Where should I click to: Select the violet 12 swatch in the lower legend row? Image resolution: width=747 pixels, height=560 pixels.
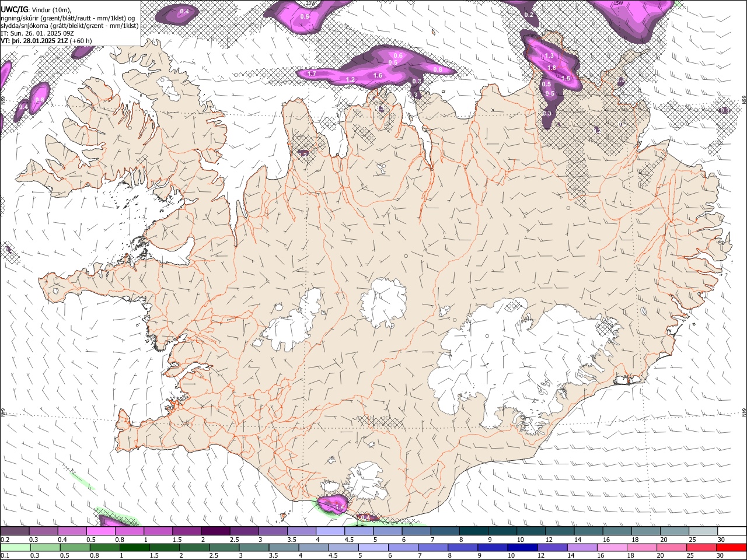[551, 547]
